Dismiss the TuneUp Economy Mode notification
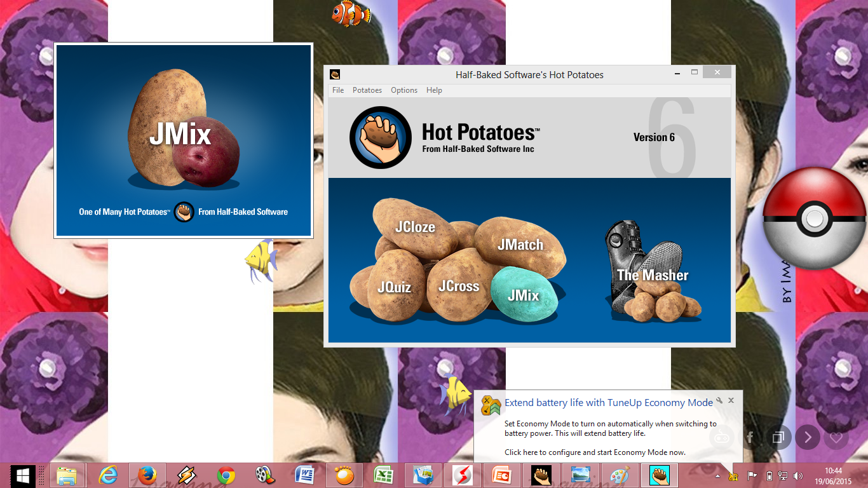Viewport: 868px width, 488px height. pyautogui.click(x=731, y=401)
